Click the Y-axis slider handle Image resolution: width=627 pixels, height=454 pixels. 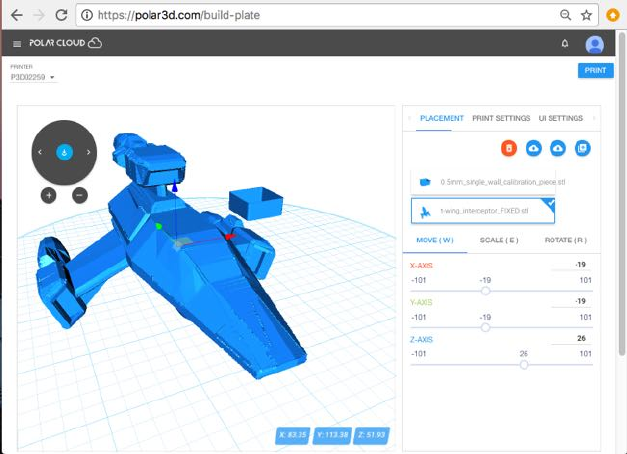(x=485, y=328)
